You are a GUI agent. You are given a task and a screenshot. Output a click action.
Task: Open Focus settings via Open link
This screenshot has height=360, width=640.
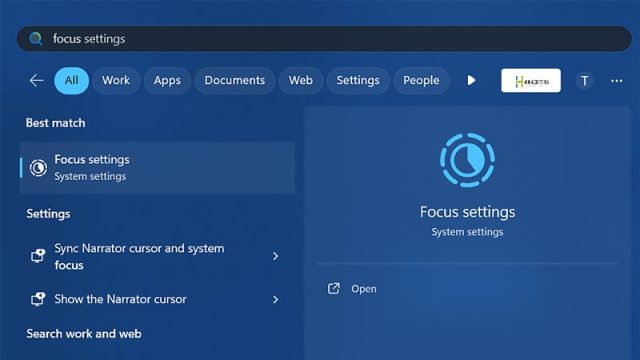pyautogui.click(x=364, y=289)
